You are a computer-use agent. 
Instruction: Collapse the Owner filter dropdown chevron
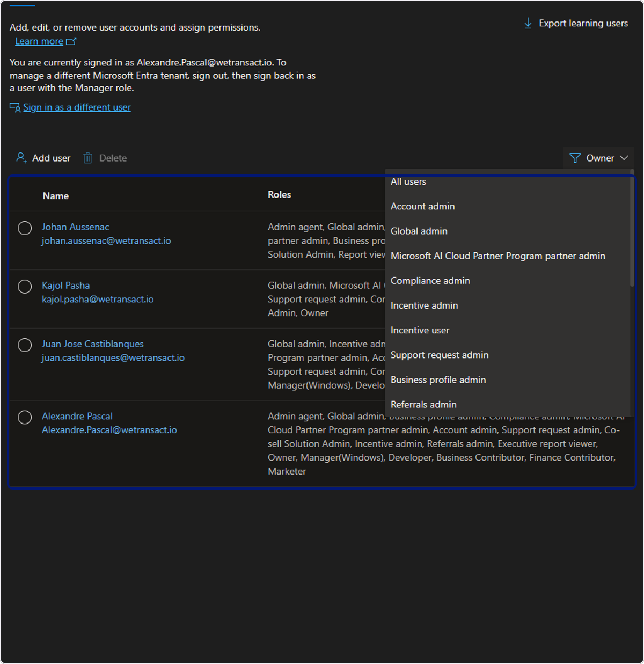pos(624,158)
